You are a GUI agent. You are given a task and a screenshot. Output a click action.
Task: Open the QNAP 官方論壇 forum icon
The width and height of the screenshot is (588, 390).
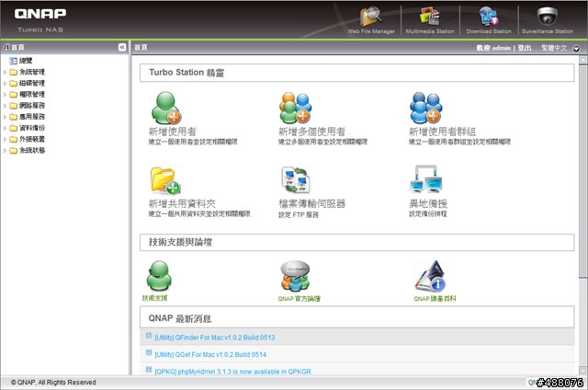tap(295, 276)
